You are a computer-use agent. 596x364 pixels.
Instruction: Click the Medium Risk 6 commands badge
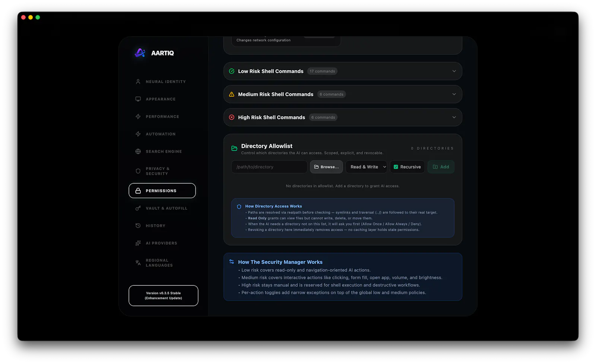pyautogui.click(x=332, y=94)
